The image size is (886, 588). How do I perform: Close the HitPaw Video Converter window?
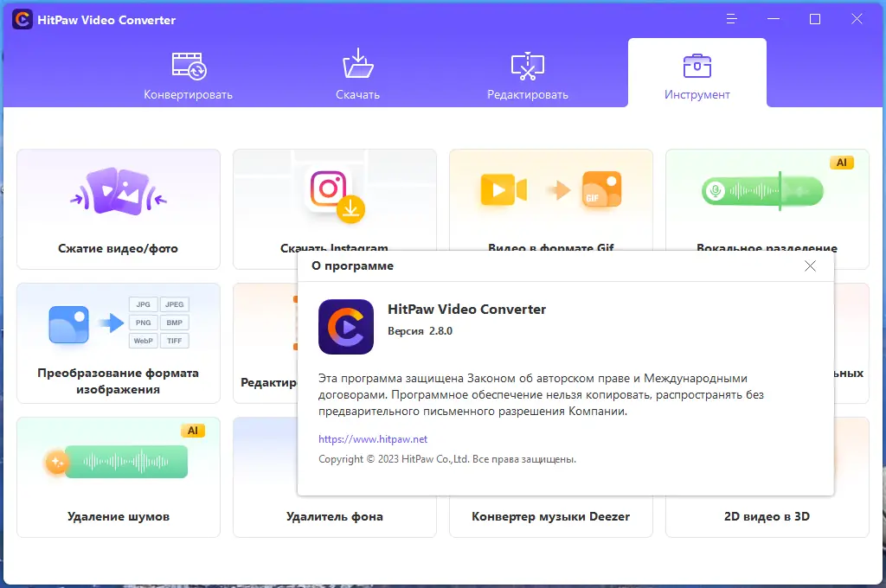pyautogui.click(x=857, y=19)
